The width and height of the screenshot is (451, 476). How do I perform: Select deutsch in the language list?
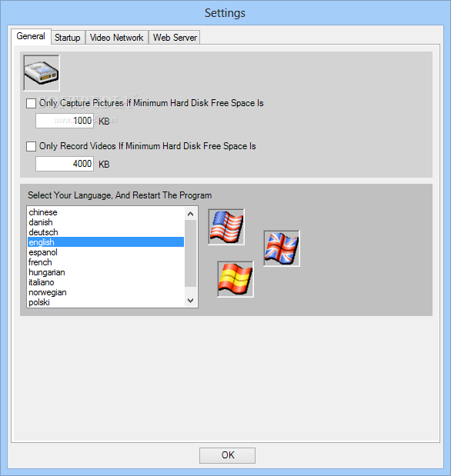(x=105, y=232)
